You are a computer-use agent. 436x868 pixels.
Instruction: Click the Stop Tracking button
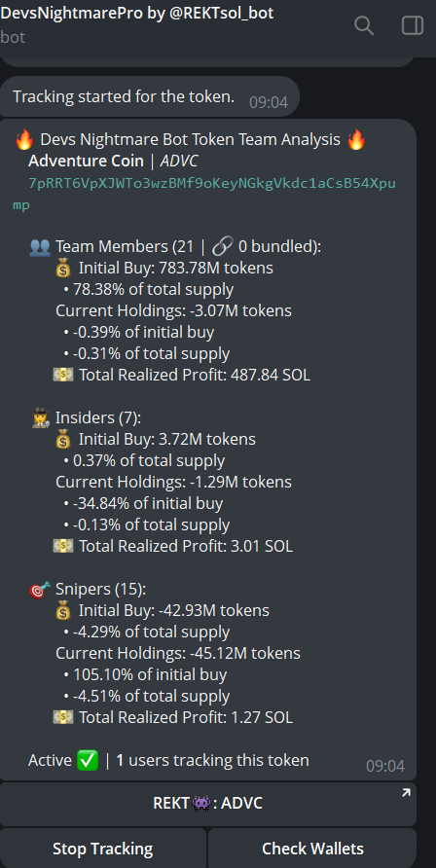tap(103, 849)
